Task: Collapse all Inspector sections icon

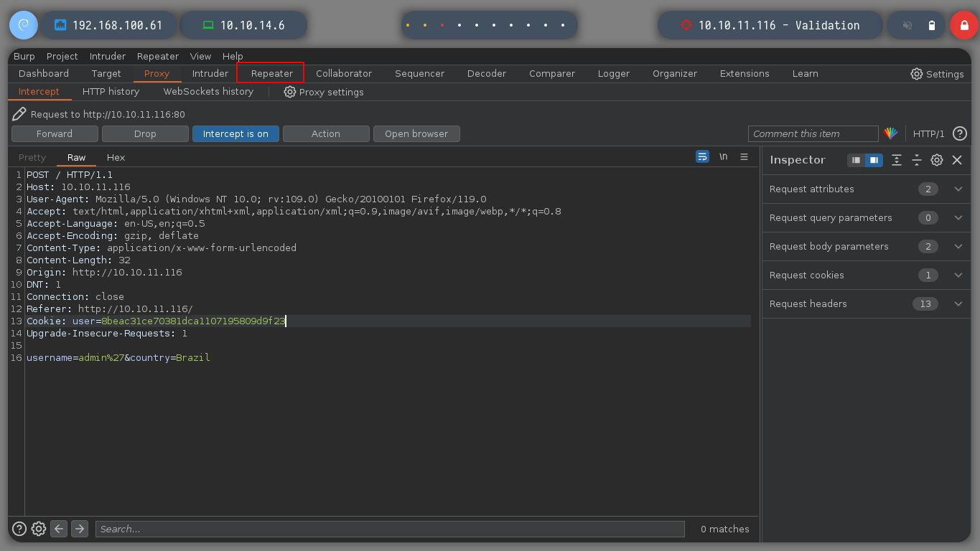Action: 916,160
